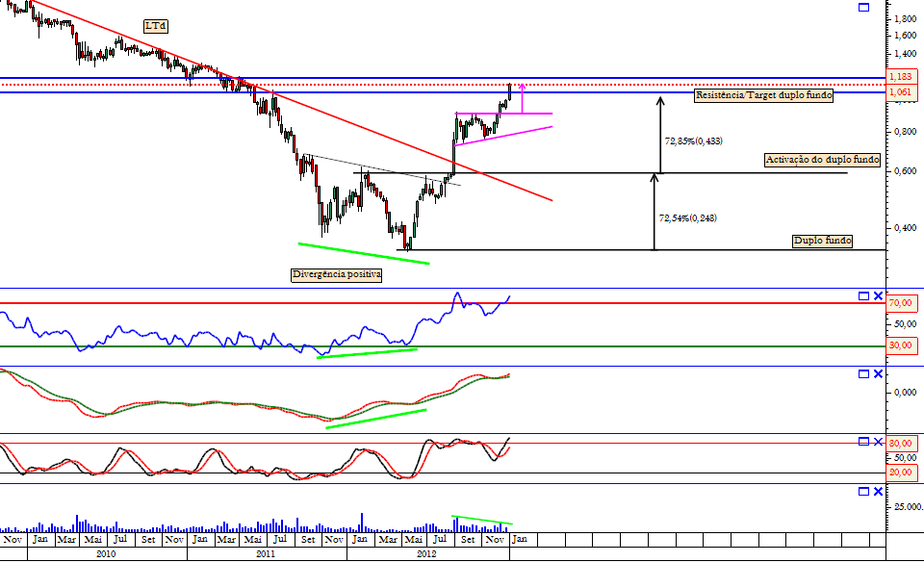Screen dimensions: 924x588
Task: Select the magenta upward target arrow
Action: (x=522, y=98)
